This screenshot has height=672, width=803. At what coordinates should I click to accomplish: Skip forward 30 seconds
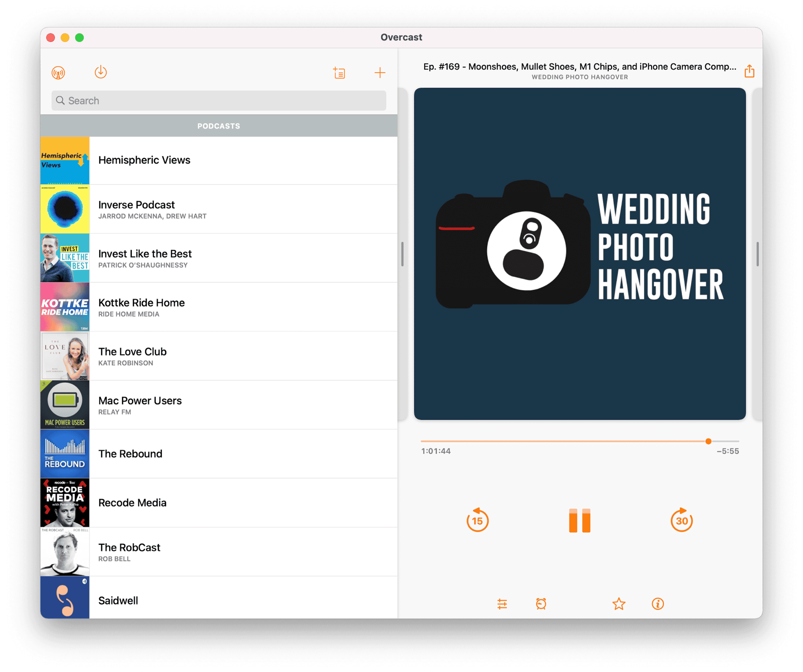(681, 520)
